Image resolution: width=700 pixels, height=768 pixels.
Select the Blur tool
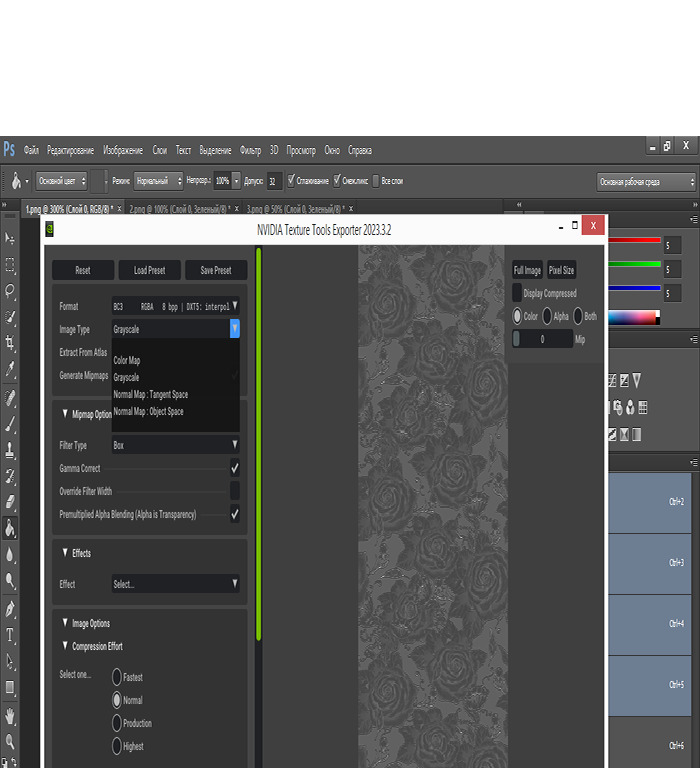pyautogui.click(x=10, y=555)
